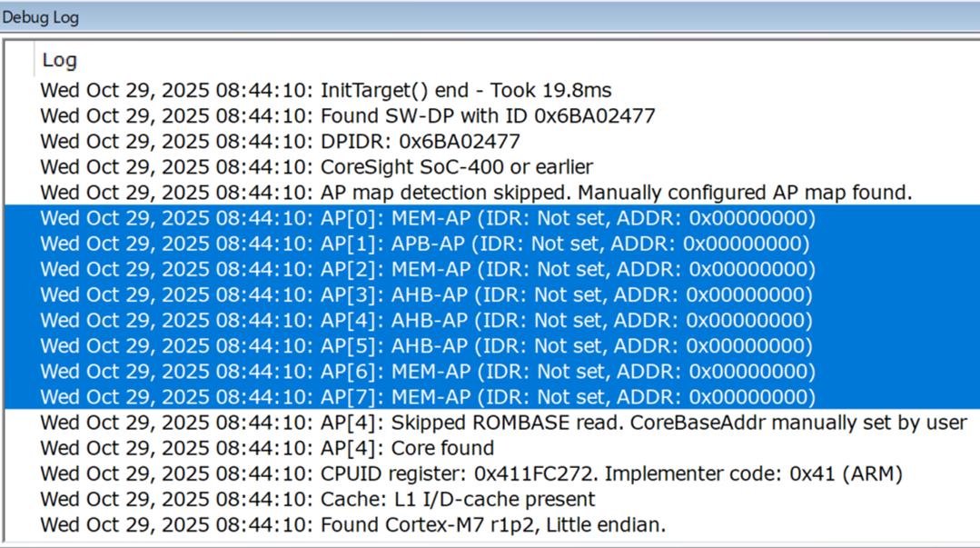
Task: Select the Found Cortex-M7 r1p2 line
Action: (352, 524)
